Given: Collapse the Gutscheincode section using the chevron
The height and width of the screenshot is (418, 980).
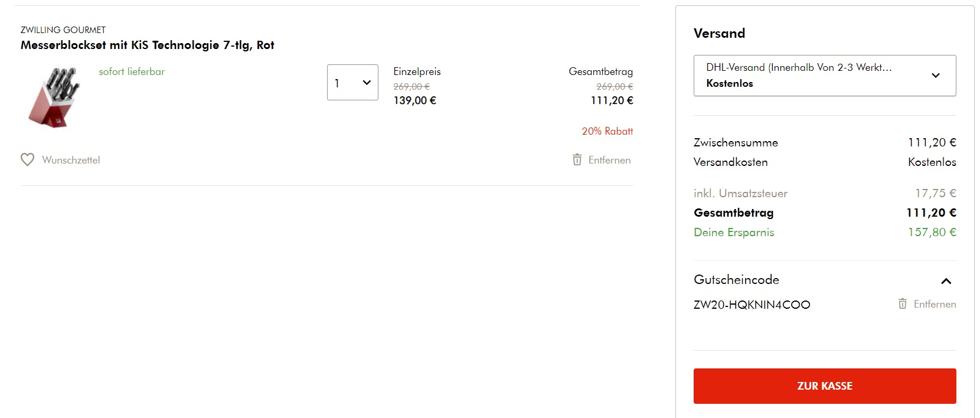Looking at the screenshot, I should tap(946, 281).
